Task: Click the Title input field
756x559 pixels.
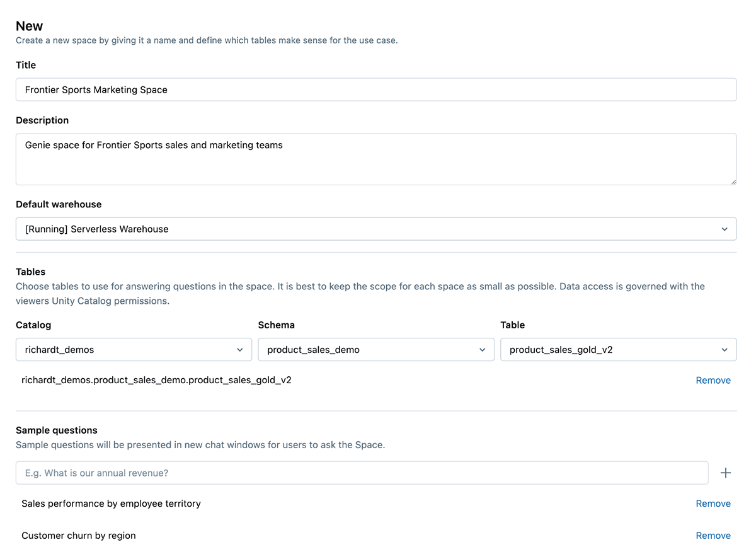Action: (x=375, y=89)
